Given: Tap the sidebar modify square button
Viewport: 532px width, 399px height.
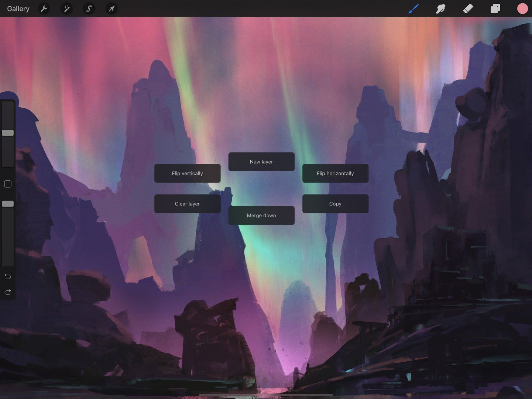Looking at the screenshot, I should pos(8,184).
